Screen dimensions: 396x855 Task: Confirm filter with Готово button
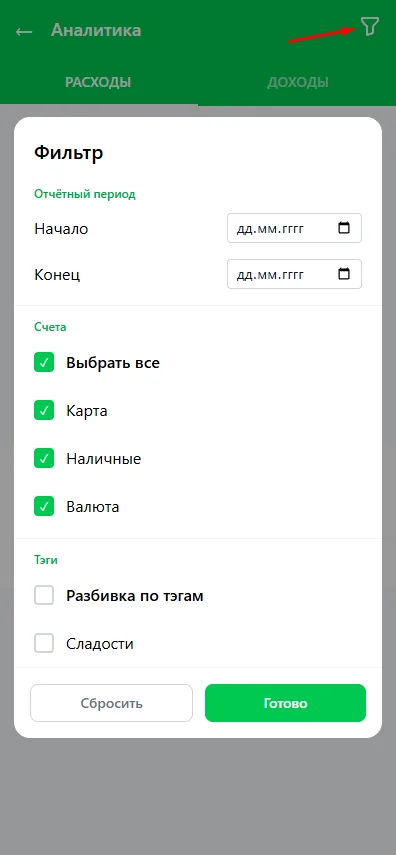click(285, 703)
